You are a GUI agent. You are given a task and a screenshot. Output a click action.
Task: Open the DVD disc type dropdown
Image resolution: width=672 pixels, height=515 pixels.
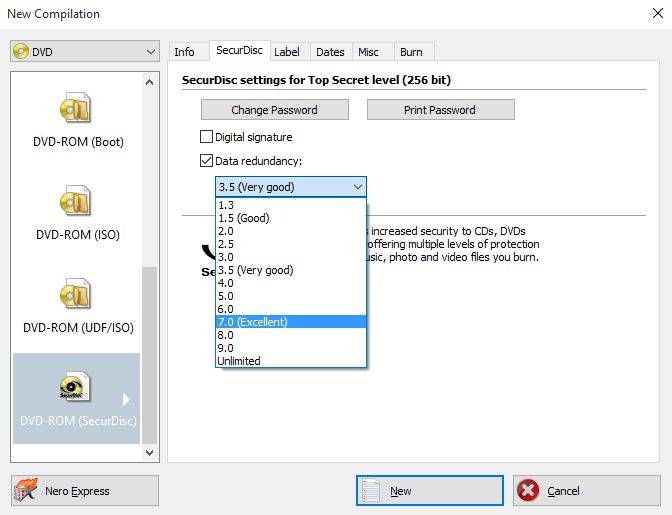tap(85, 51)
